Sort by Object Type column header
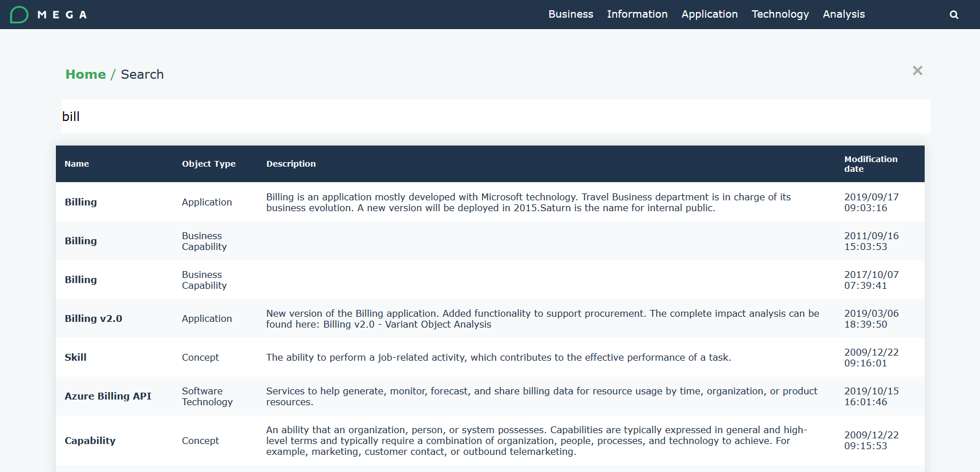This screenshot has width=980, height=472. pos(208,164)
